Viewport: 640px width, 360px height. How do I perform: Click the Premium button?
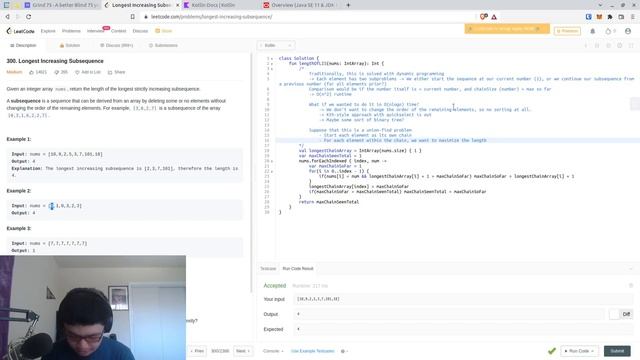(x=567, y=31)
